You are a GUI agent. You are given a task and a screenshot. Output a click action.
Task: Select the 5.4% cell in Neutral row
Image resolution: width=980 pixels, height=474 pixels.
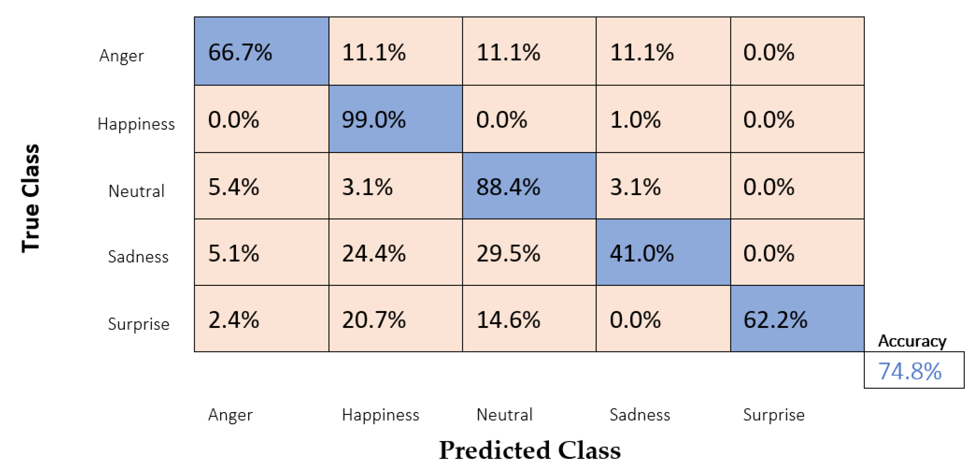(x=261, y=186)
